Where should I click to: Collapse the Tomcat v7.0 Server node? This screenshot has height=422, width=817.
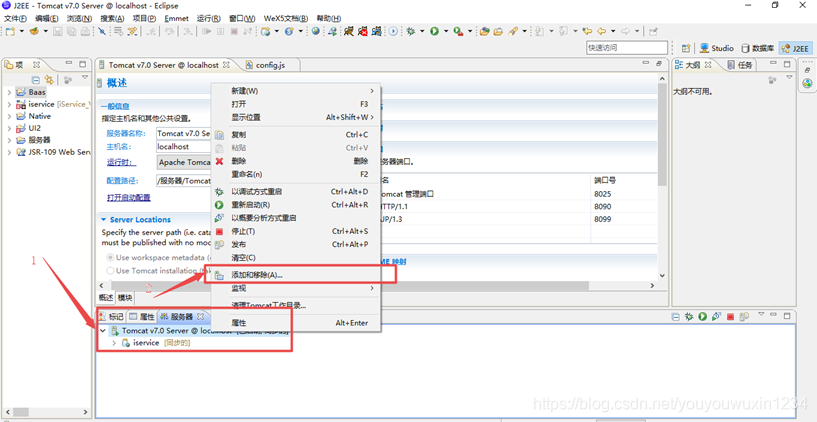[x=103, y=330]
